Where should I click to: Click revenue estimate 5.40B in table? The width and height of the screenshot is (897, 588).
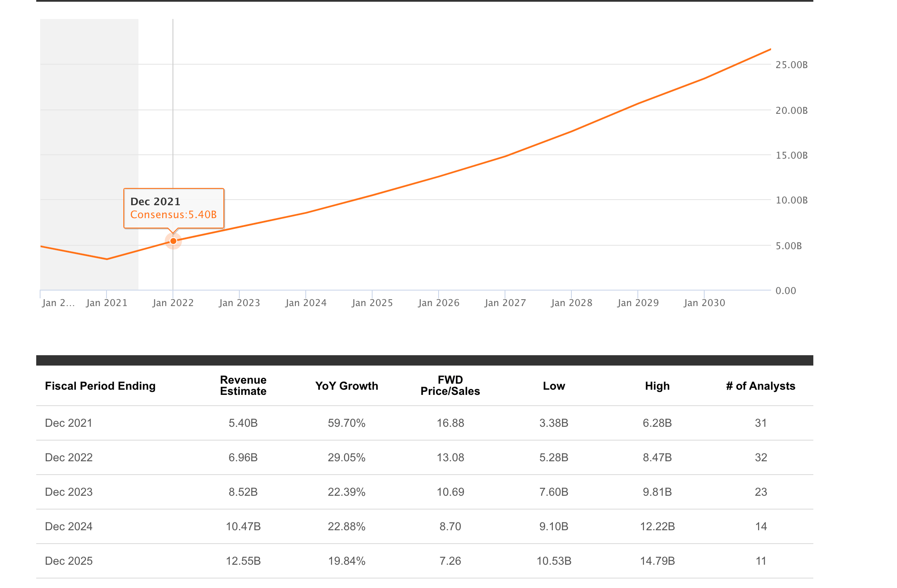(243, 423)
